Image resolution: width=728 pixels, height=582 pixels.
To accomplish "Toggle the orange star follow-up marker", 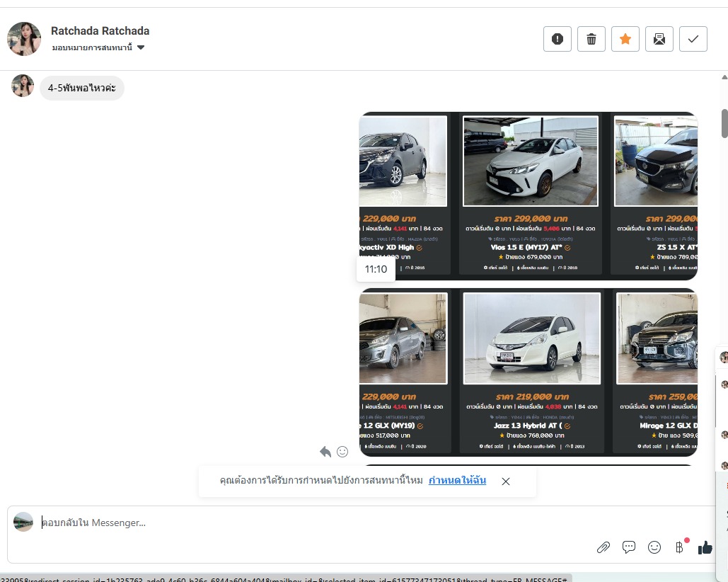I will 625,39.
